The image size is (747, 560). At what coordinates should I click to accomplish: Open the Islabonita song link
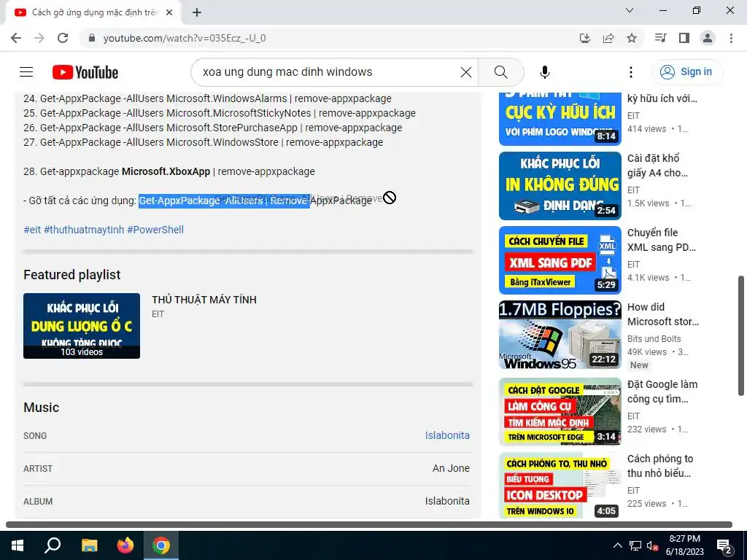447,435
